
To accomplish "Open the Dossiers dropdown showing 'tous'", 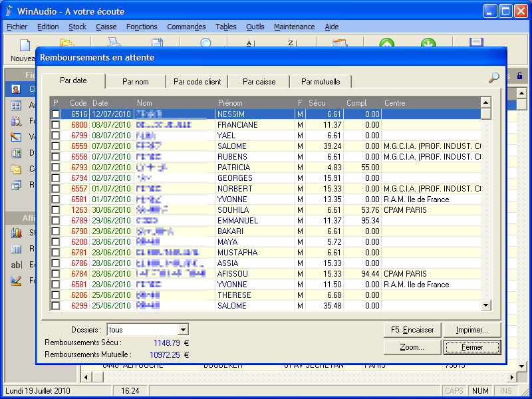I will click(183, 330).
